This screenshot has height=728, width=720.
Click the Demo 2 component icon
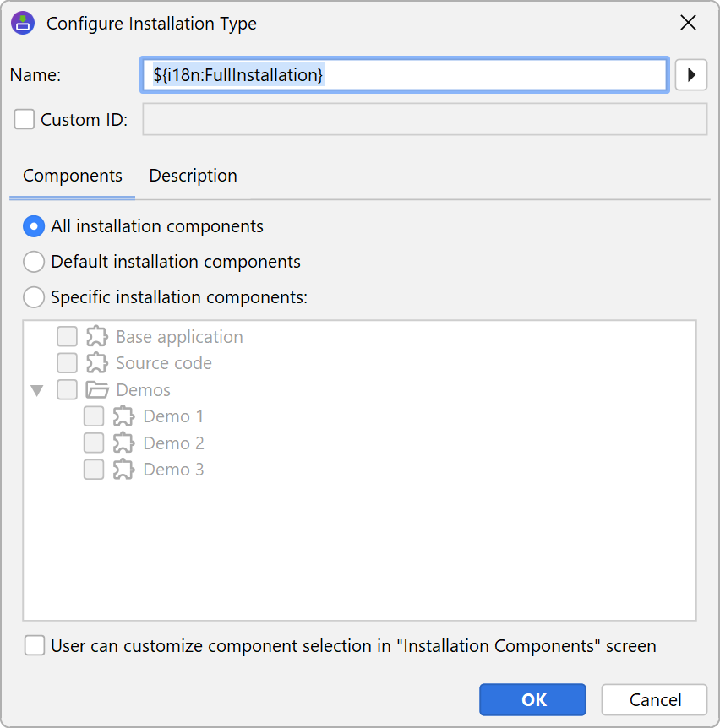tap(124, 443)
